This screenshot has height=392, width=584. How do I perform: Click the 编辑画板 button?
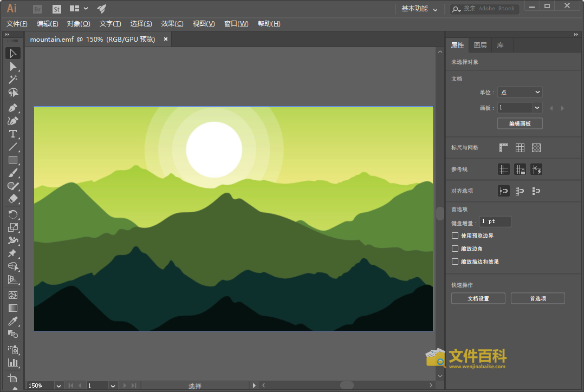520,123
